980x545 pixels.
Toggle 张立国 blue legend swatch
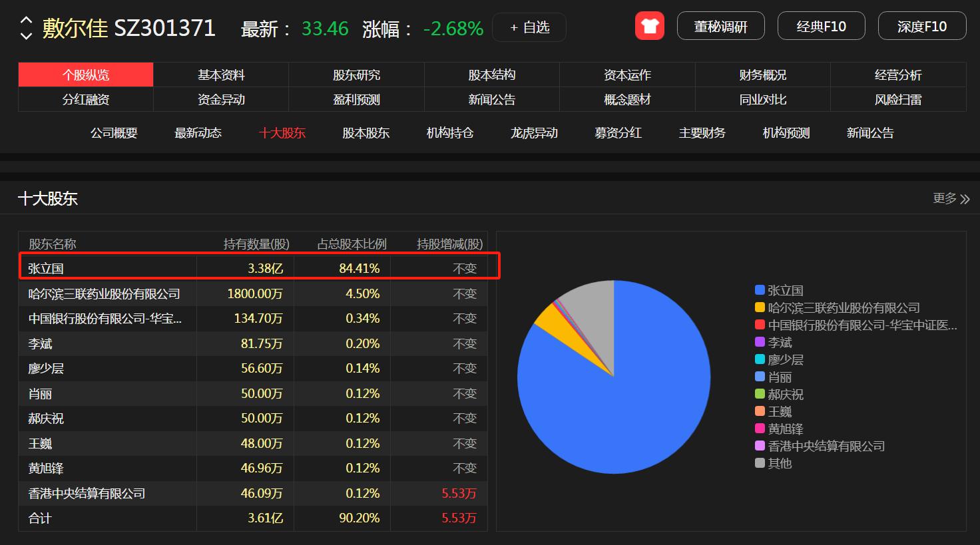[760, 290]
